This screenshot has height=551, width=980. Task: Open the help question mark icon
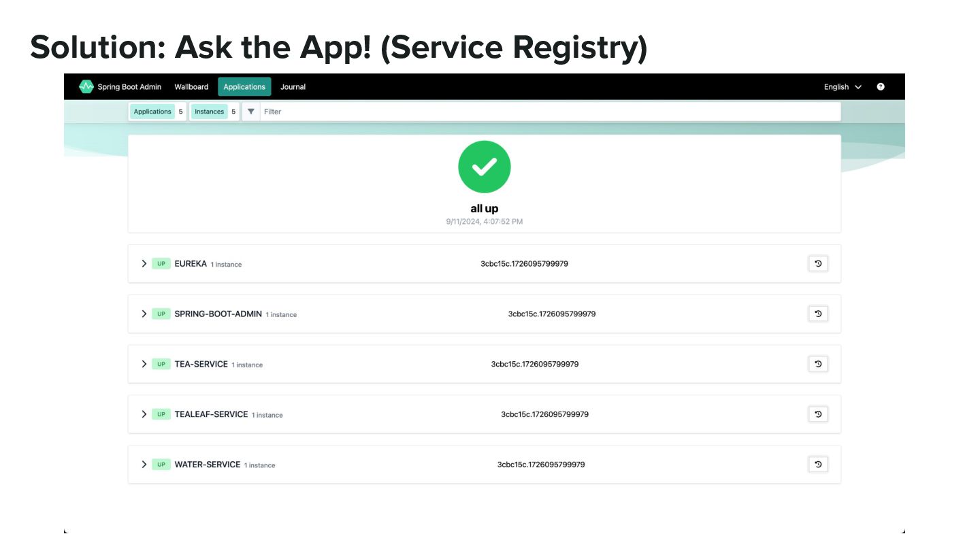881,86
